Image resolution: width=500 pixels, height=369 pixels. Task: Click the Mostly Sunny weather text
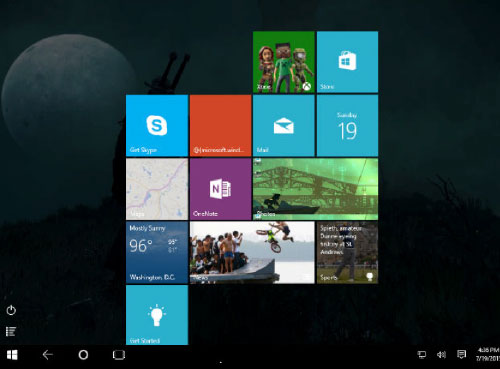(x=147, y=228)
